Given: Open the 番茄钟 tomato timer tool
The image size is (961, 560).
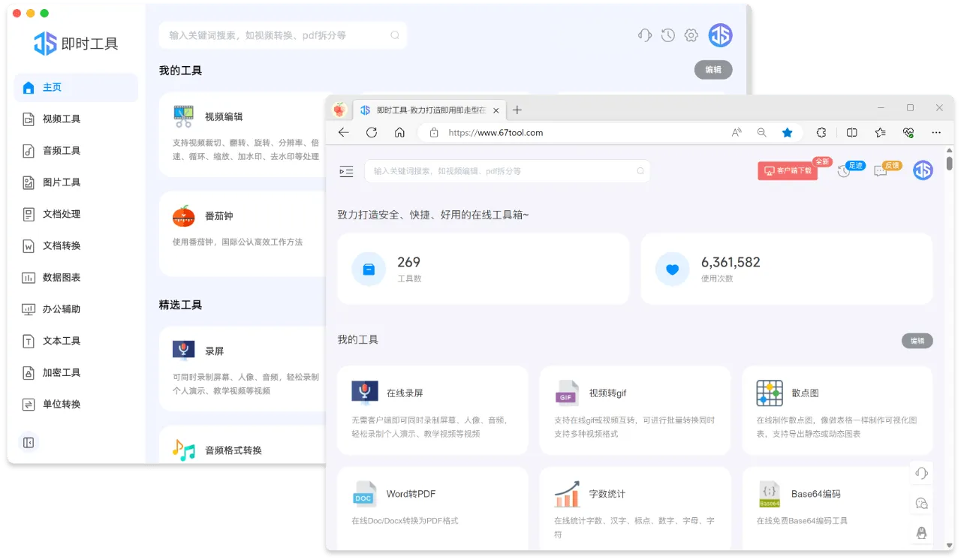Looking at the screenshot, I should pos(242,233).
